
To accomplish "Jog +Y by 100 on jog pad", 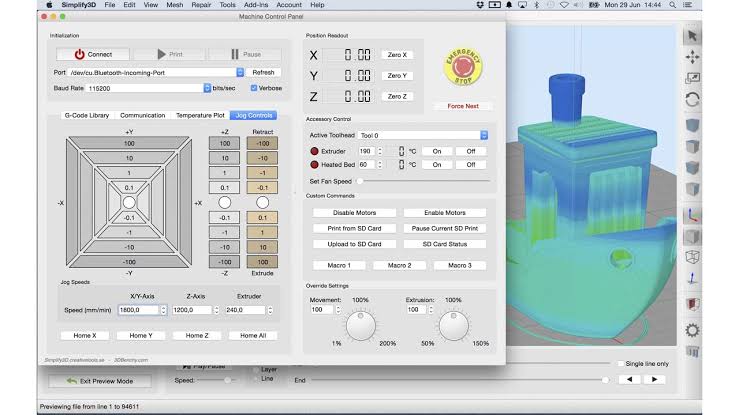I will (x=129, y=143).
